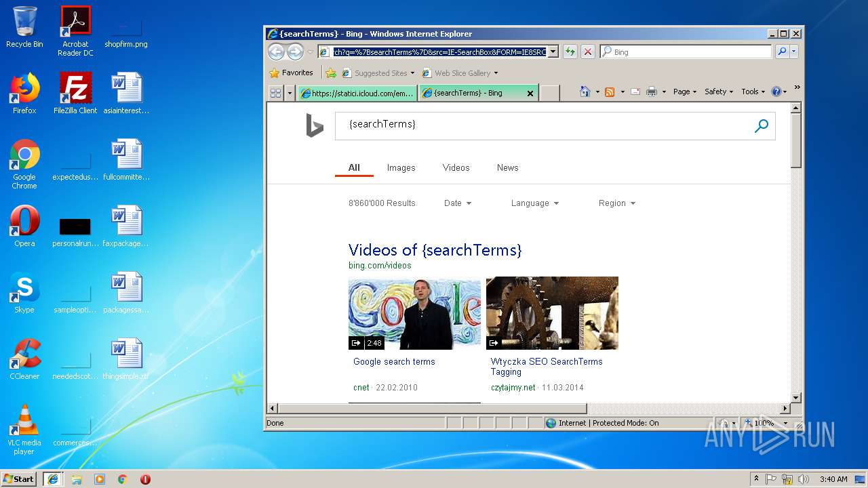The image size is (868, 488).
Task: Click the vertical scrollbar down arrow
Action: (x=796, y=397)
